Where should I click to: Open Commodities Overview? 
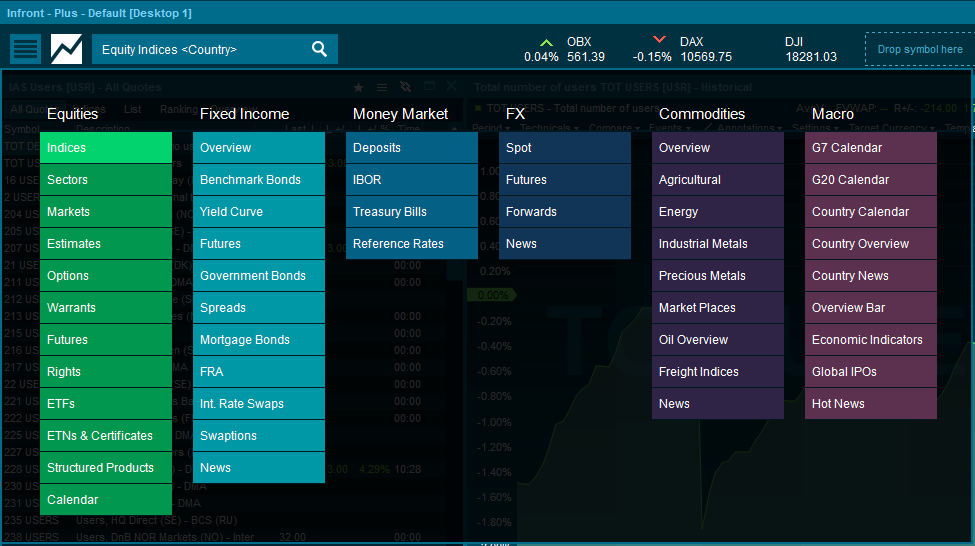718,147
